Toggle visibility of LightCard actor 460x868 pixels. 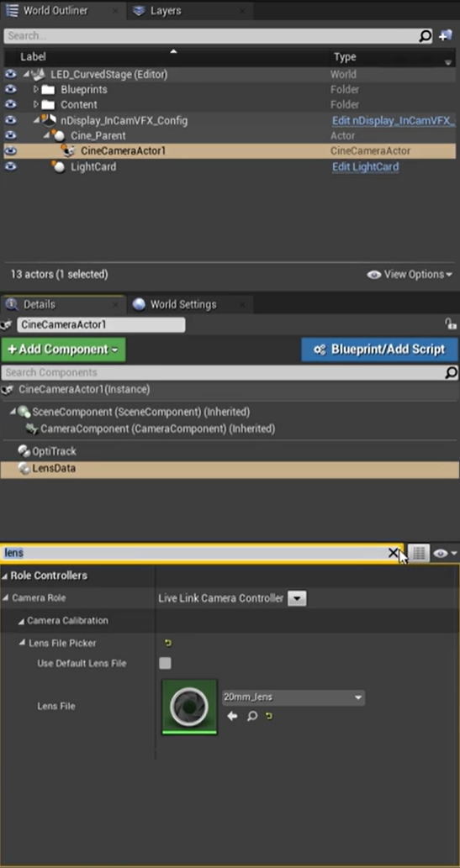11,166
